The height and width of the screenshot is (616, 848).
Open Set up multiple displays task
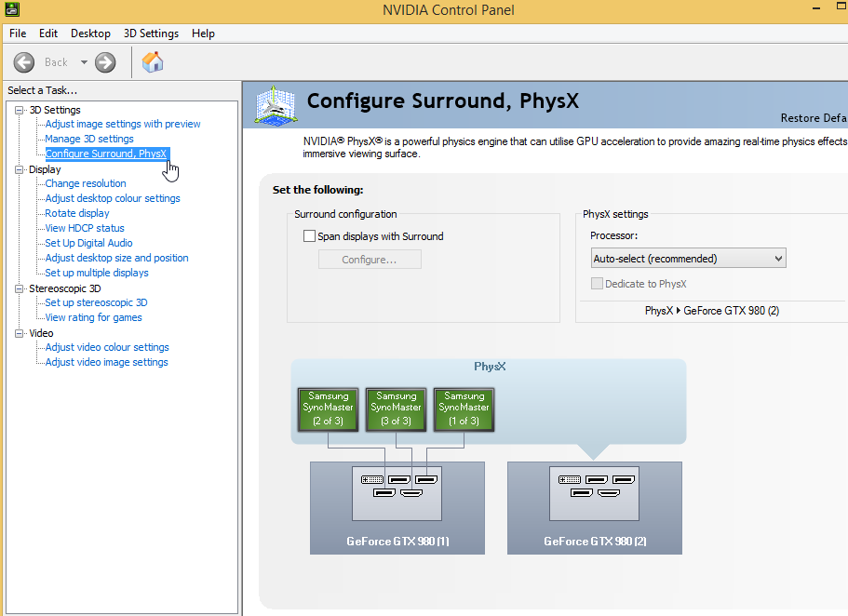point(97,273)
